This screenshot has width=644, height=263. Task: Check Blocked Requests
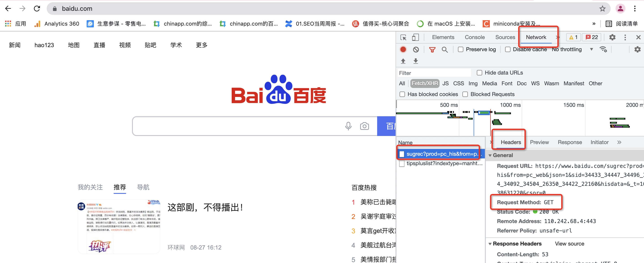tap(465, 94)
